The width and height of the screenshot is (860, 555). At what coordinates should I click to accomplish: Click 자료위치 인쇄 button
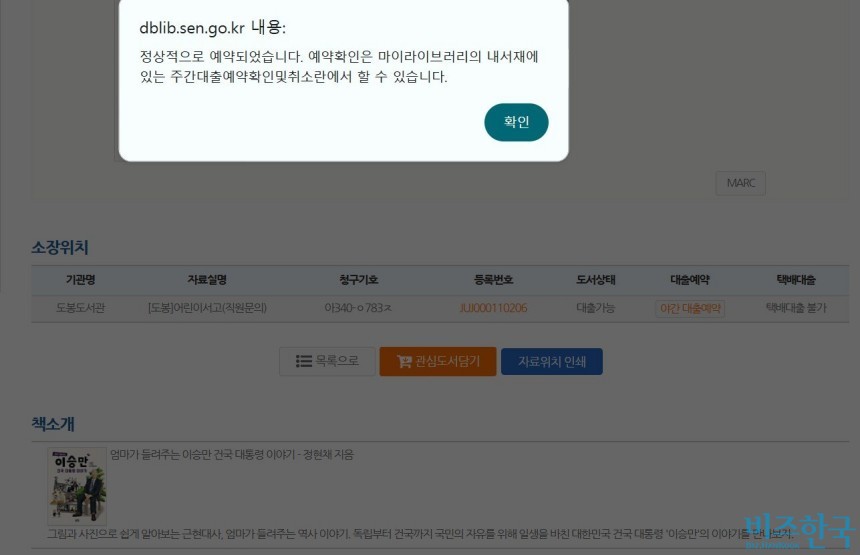[x=552, y=361]
